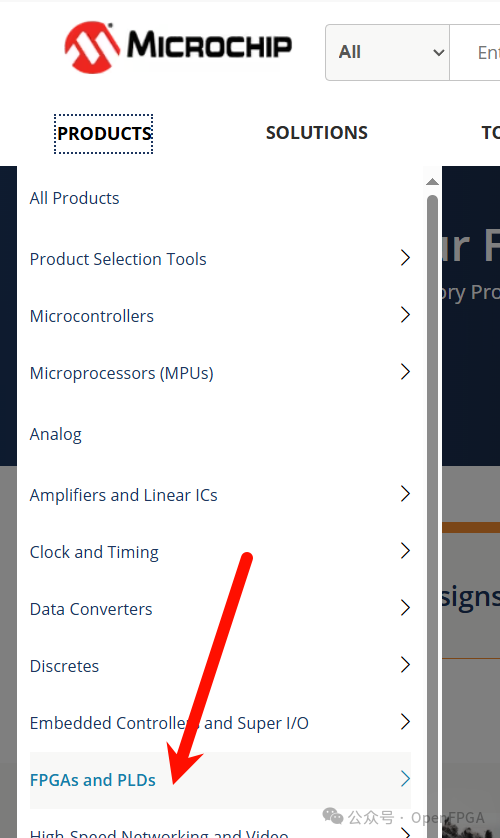Viewport: 500px width, 838px height.
Task: Expand FPGAs and PLDs blue chevron
Action: 405,779
